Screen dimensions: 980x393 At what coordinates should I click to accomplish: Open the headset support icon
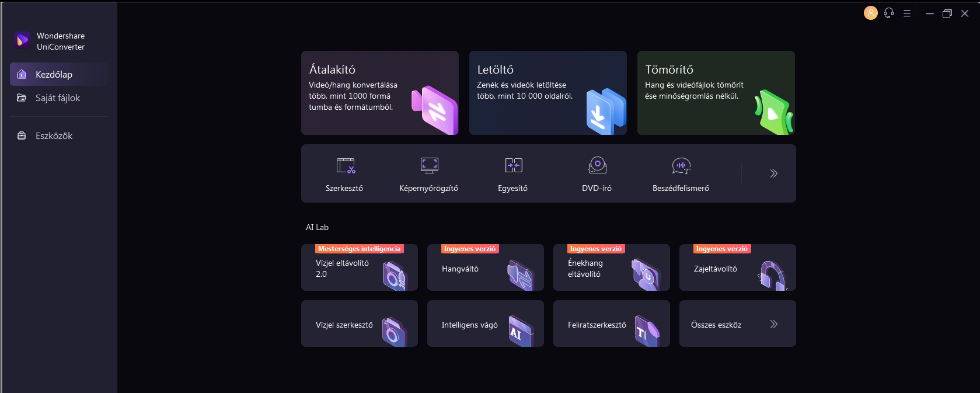coord(889,13)
